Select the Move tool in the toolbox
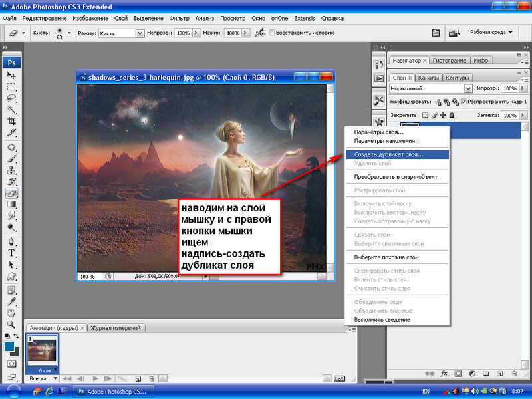Viewport: 532px width, 399px height. pos(11,75)
